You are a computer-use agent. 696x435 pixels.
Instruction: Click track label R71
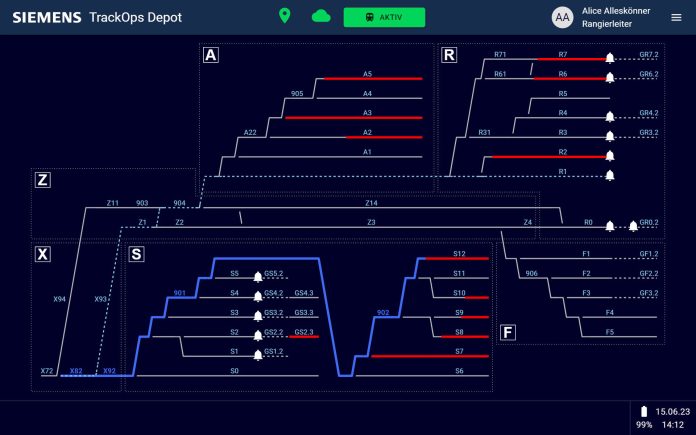click(500, 55)
